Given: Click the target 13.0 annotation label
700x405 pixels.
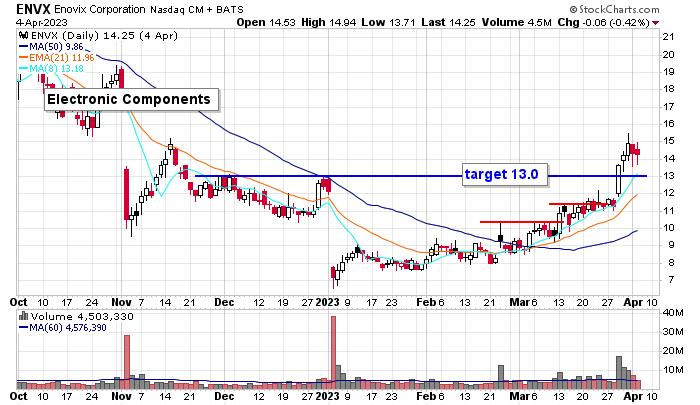Looking at the screenshot, I should tap(504, 174).
